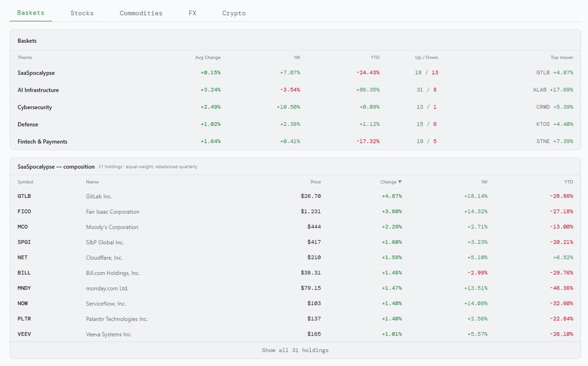Click top mover CRWD +5.39%
The image size is (588, 366).
[x=555, y=107]
